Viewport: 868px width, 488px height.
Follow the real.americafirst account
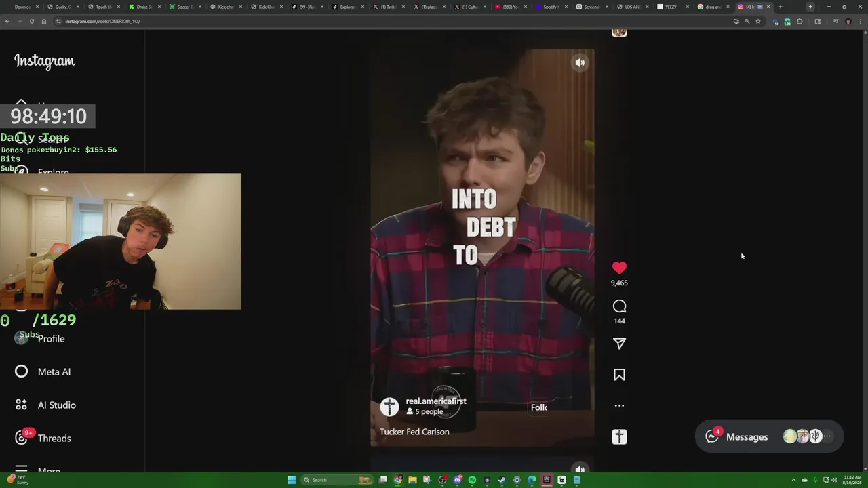coord(539,407)
